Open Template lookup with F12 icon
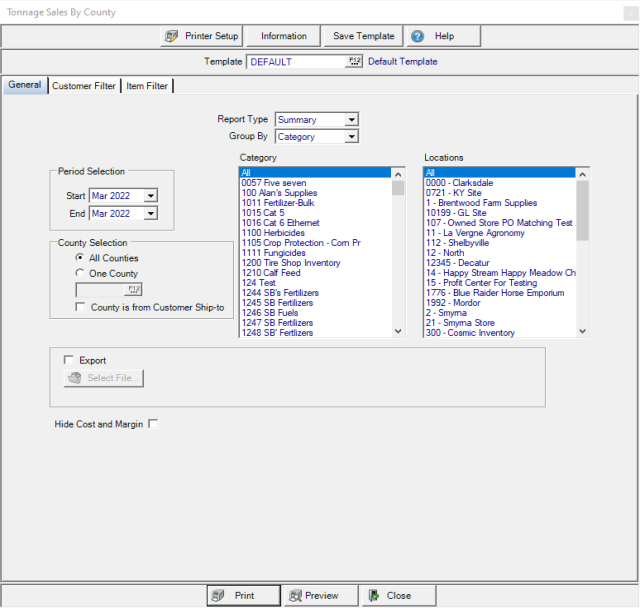Viewport: 640px width, 608px height. point(354,62)
